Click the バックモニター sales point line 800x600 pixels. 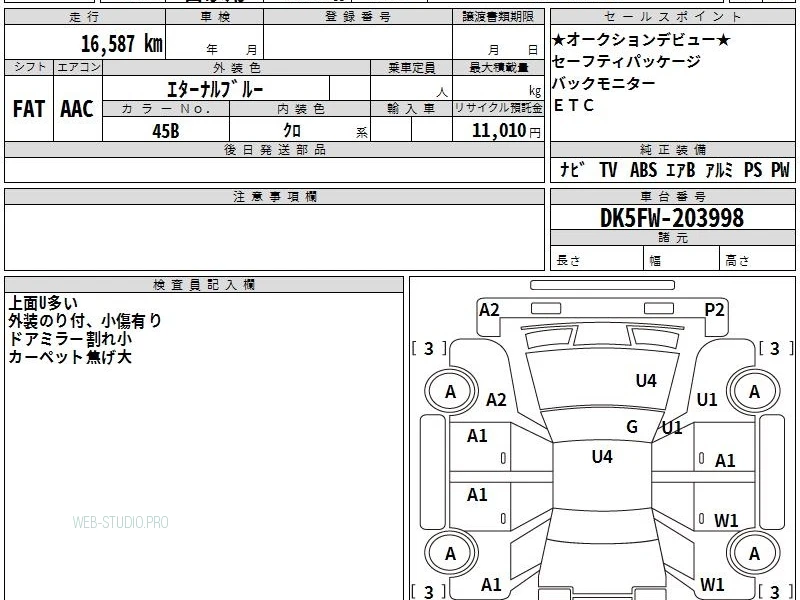[604, 83]
